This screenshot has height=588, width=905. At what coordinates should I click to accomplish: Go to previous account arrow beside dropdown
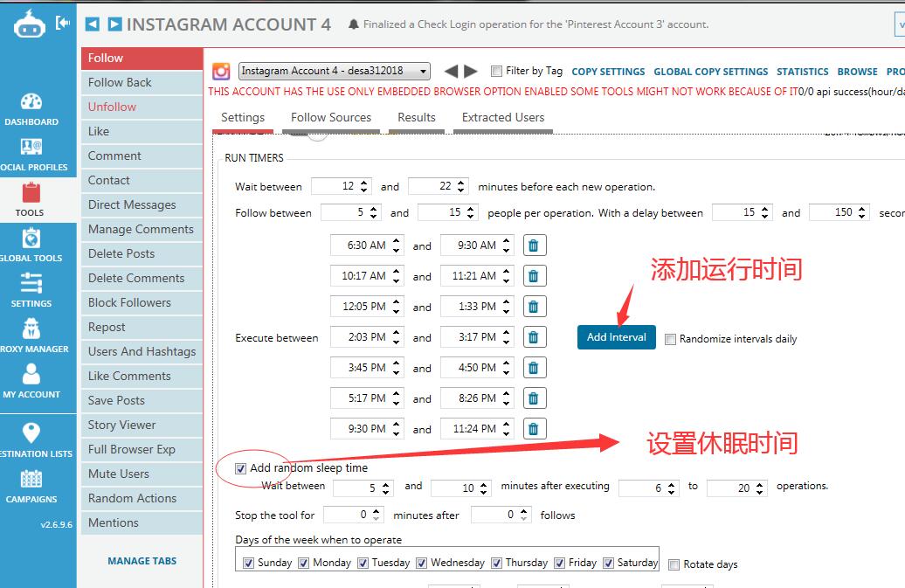point(451,72)
